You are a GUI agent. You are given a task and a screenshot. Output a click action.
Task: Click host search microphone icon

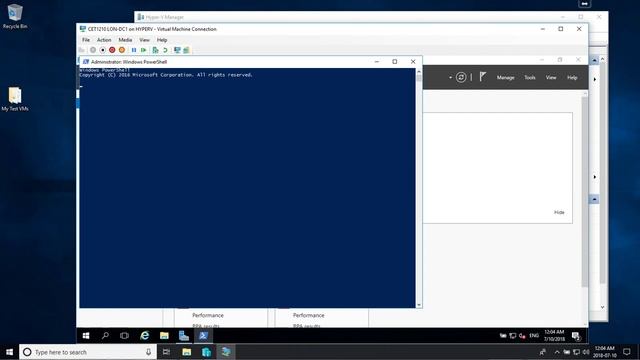pyautogui.click(x=148, y=352)
